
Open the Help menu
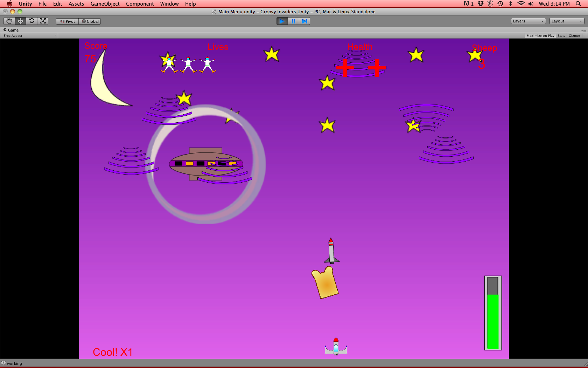click(x=190, y=4)
